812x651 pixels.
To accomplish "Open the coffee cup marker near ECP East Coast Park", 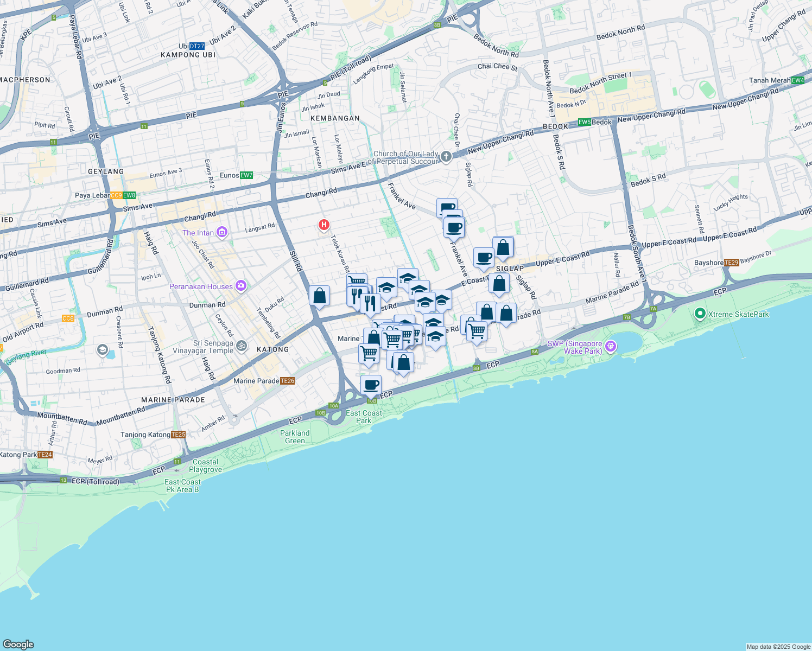I will [371, 385].
